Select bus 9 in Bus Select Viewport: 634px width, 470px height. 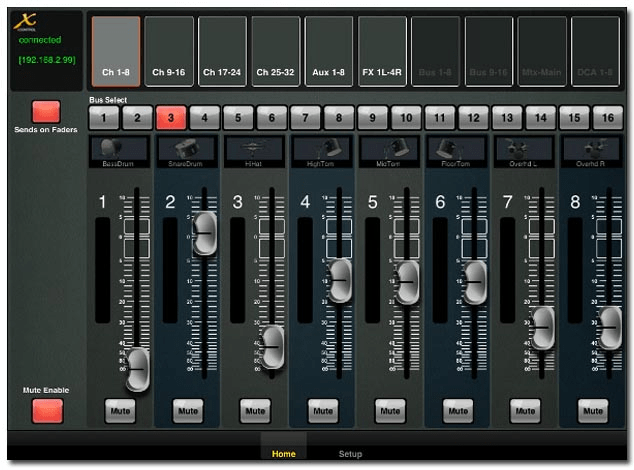(372, 118)
